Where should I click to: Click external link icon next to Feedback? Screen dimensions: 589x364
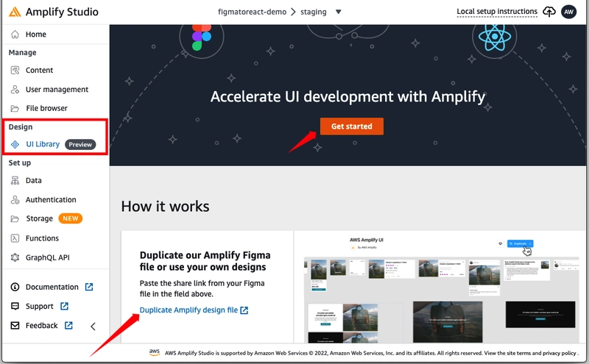[68, 325]
